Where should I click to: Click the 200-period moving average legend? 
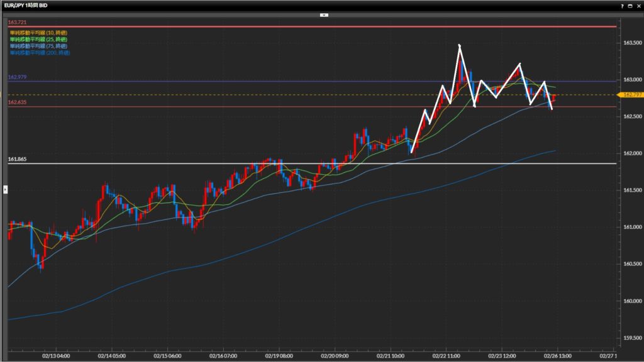39,53
